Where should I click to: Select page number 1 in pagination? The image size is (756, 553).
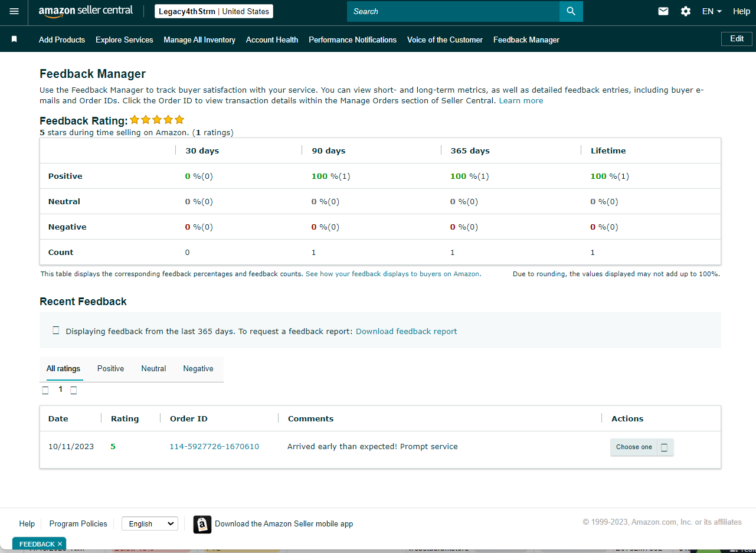click(x=60, y=390)
